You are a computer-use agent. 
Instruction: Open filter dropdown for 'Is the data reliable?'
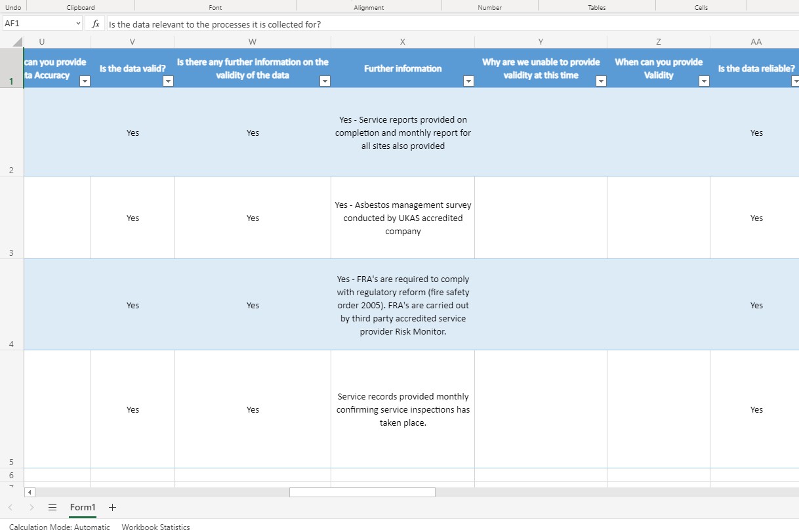(x=796, y=81)
